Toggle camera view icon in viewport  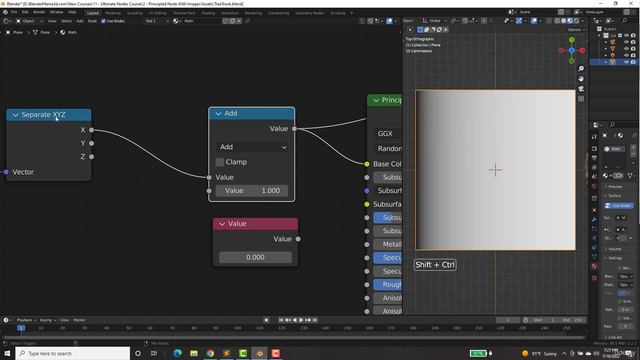tap(581, 89)
